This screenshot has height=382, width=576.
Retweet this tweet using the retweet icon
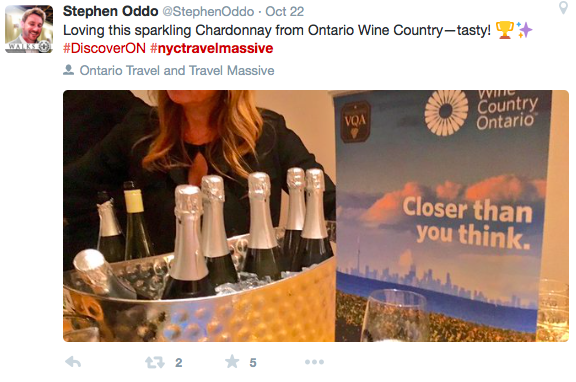[x=155, y=363]
